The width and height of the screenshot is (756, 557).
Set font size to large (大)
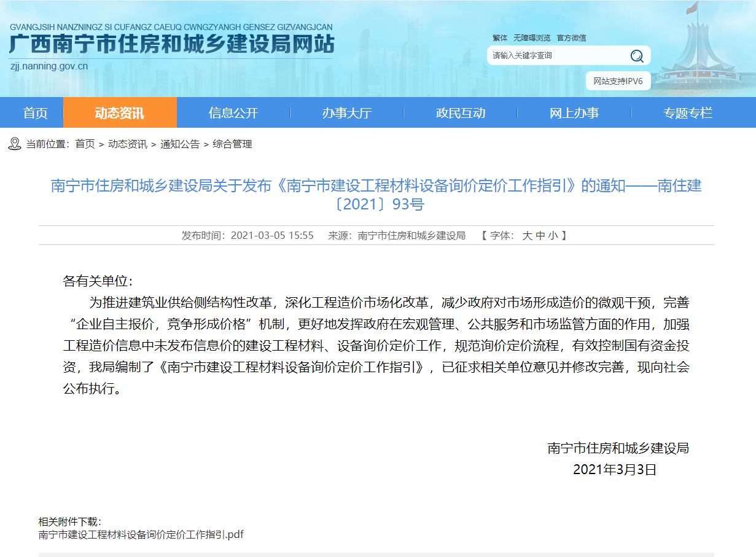tap(527, 235)
